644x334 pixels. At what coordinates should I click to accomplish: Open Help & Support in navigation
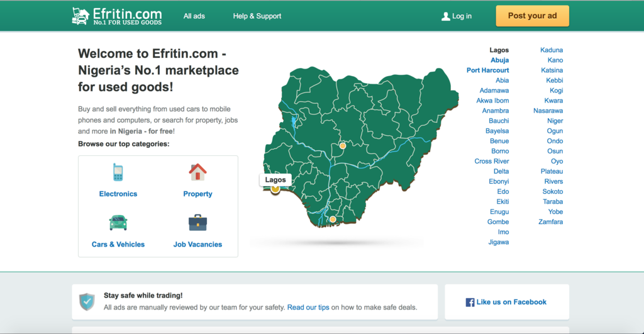coord(257,16)
